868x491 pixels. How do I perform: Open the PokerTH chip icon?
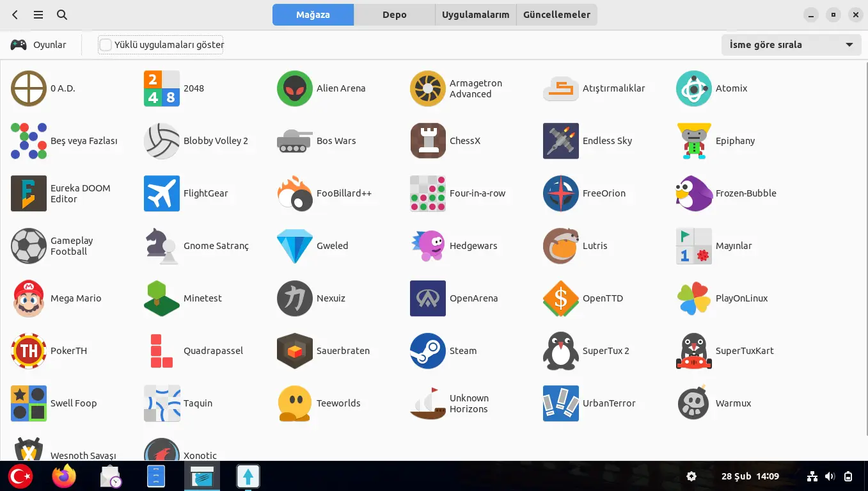coord(29,351)
